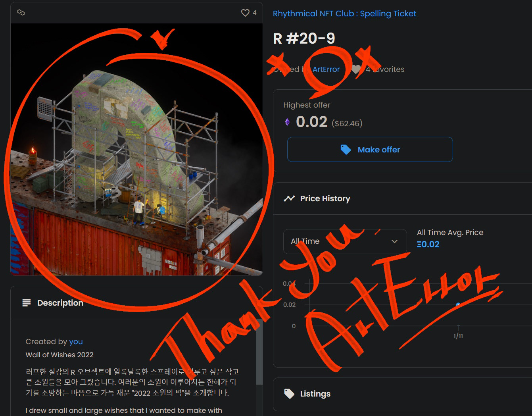Click the Price History chart line icon
This screenshot has height=416, width=532.
(x=289, y=198)
